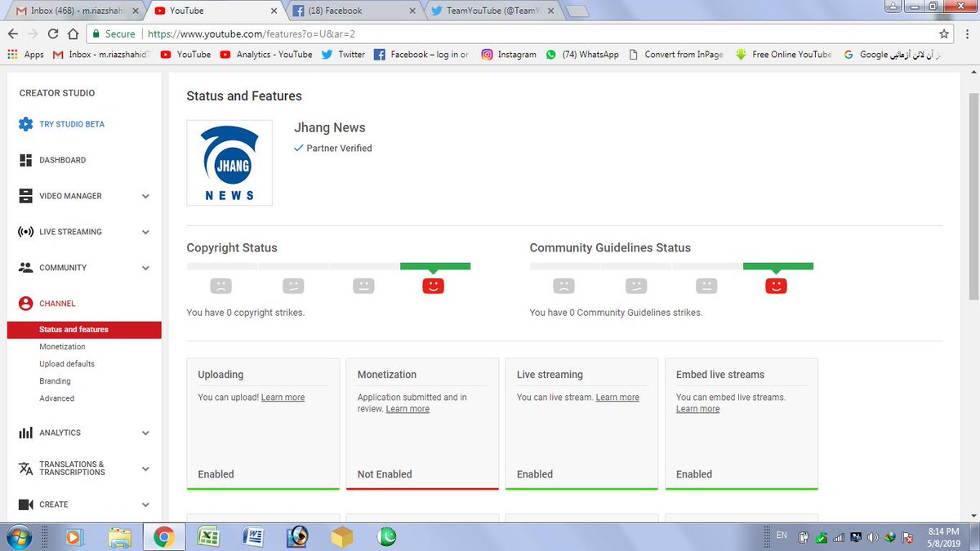Expand the Video Manager section
980x551 pixels.
pos(145,196)
